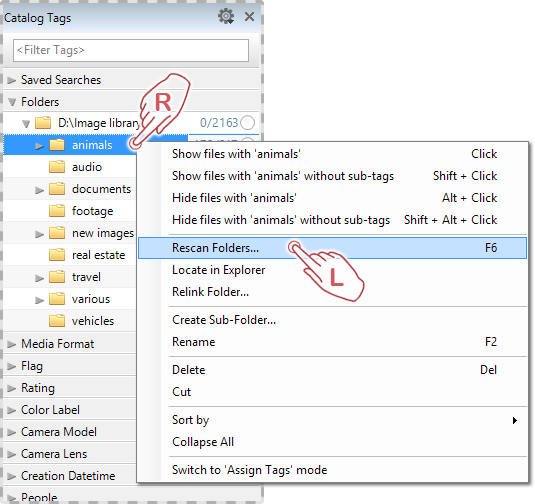The image size is (535, 504).
Task: Choose Show files with 'animals' without sub-tags
Action: tap(332, 176)
